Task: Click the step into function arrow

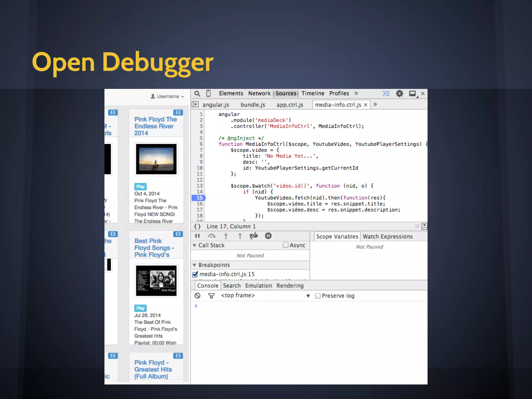Action: point(226,236)
